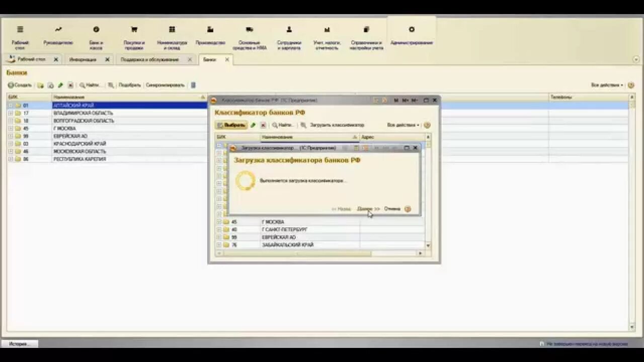This screenshot has height=362, width=644.
Task: Click Найти in the Классификатор toolbar
Action: click(283, 125)
